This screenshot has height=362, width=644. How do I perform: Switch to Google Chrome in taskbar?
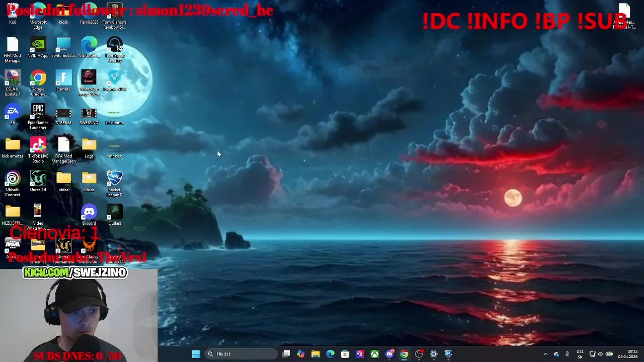click(x=404, y=354)
